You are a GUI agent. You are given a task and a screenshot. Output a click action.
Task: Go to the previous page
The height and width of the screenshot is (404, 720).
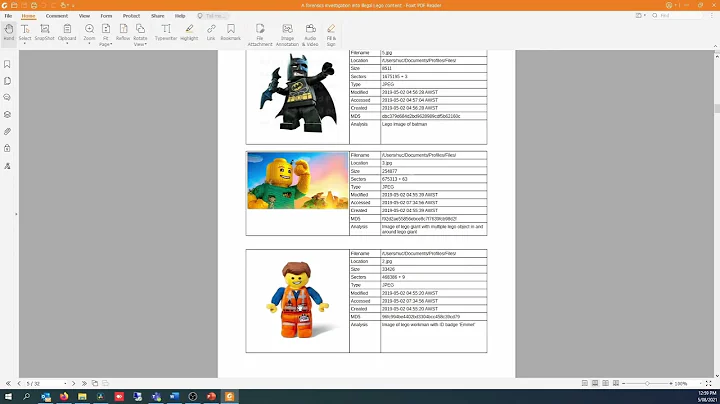[x=19, y=383]
